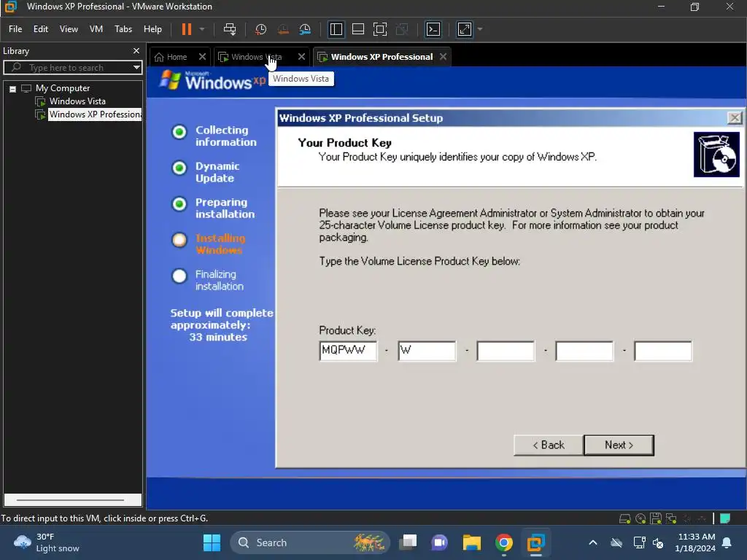Image resolution: width=747 pixels, height=560 pixels.
Task: Select My Computer in the library
Action: [63, 88]
